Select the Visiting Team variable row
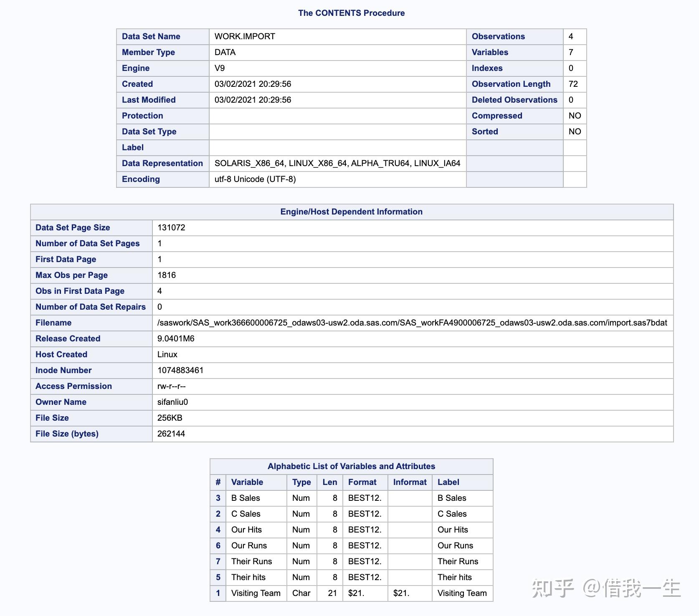This screenshot has height=616, width=699. pyautogui.click(x=256, y=593)
